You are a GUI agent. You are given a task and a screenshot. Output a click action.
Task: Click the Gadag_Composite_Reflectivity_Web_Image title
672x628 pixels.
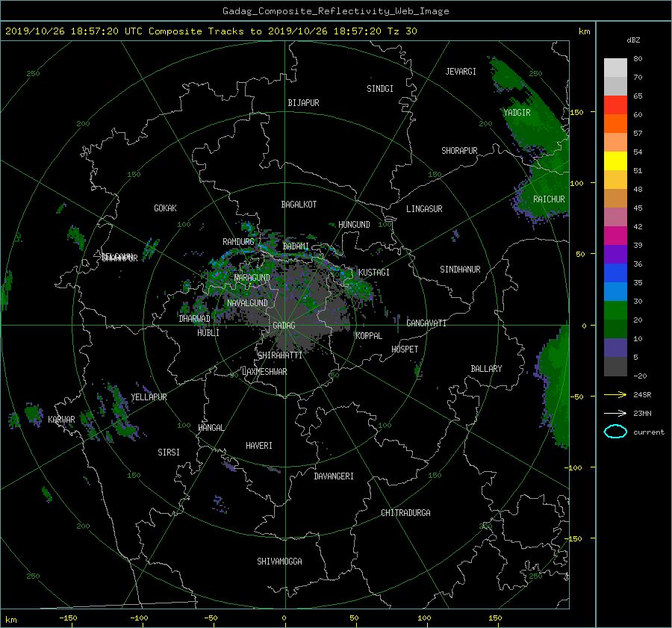(335, 11)
